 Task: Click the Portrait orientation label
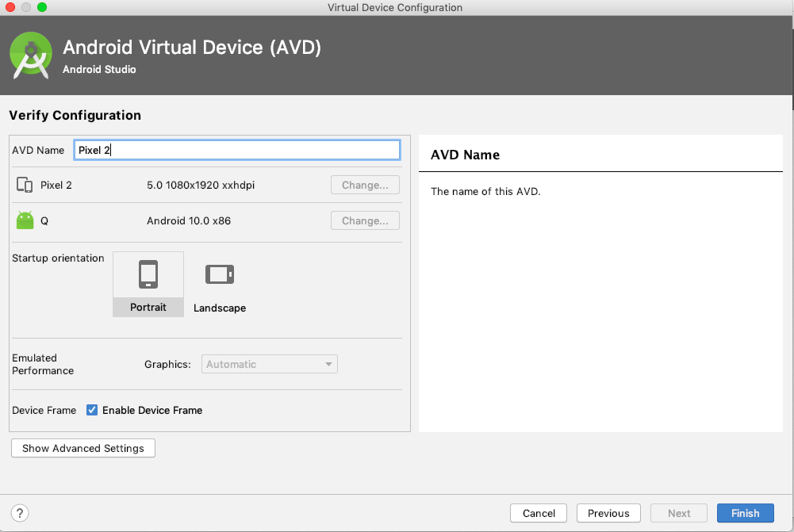(x=148, y=308)
